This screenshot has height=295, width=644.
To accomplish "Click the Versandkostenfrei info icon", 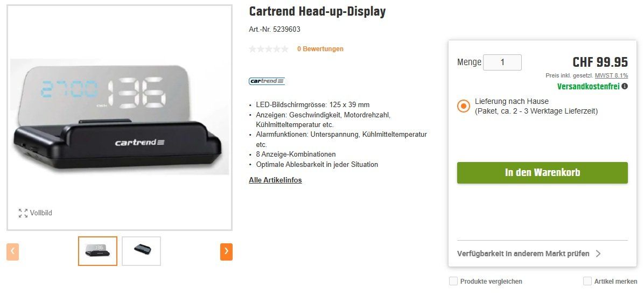I will (625, 86).
